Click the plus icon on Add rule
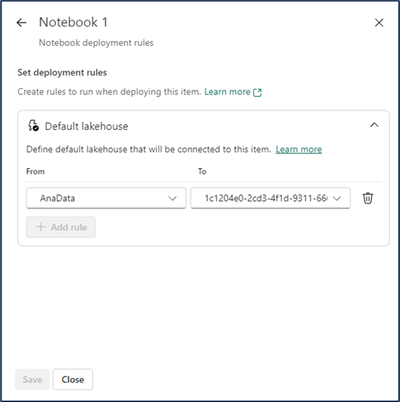Viewport: 400px width, 402px height. (41, 227)
